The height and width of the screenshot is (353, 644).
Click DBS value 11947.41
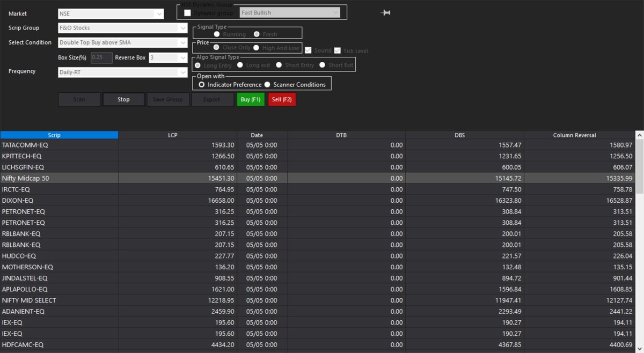click(x=508, y=300)
